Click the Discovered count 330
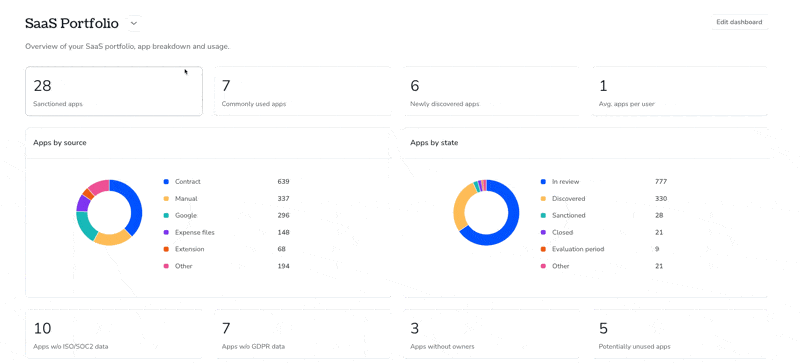Image resolution: width=800 pixels, height=363 pixels. coord(661,199)
